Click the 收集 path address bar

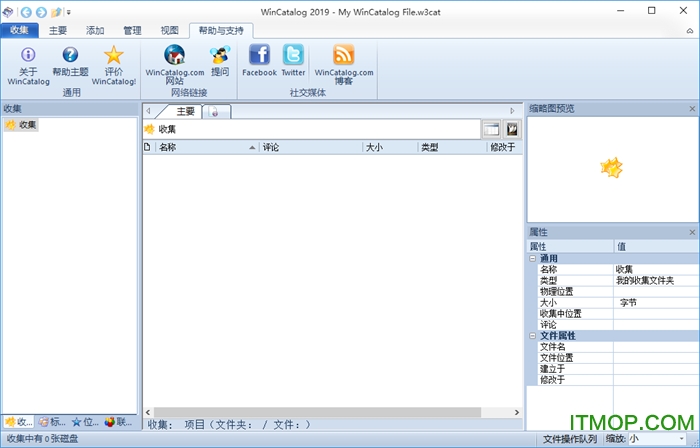click(312, 129)
